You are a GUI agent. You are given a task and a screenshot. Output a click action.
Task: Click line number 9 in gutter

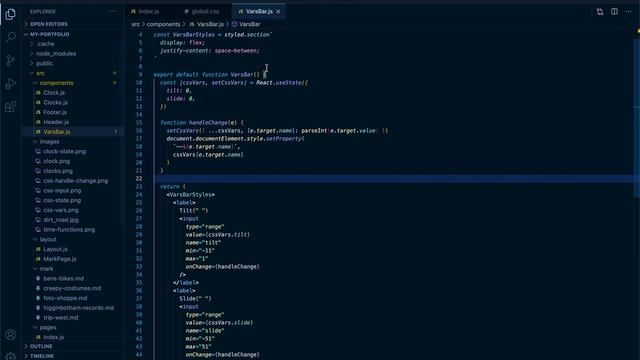[140, 75]
